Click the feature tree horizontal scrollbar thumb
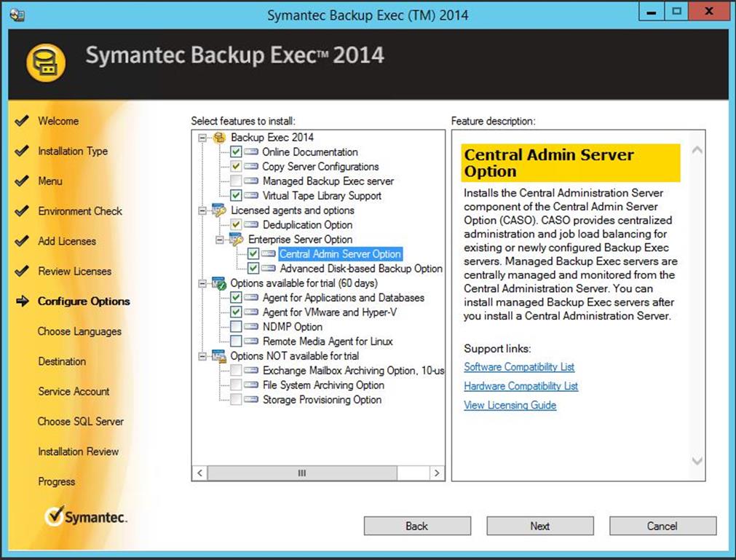 coord(302,473)
